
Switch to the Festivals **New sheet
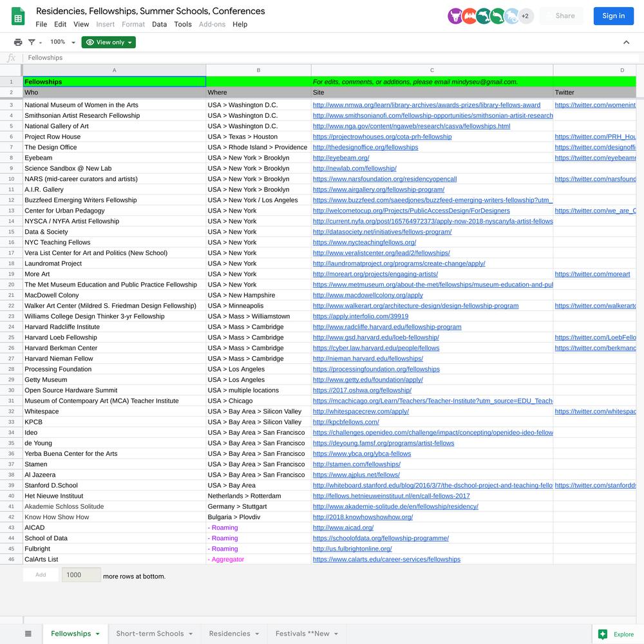pyautogui.click(x=302, y=634)
